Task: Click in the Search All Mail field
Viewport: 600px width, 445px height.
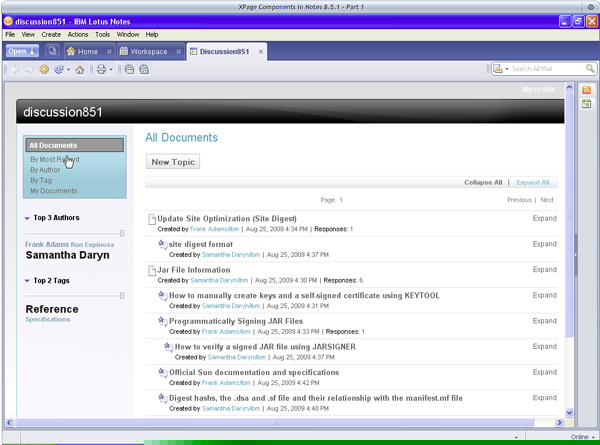Action: [547, 69]
